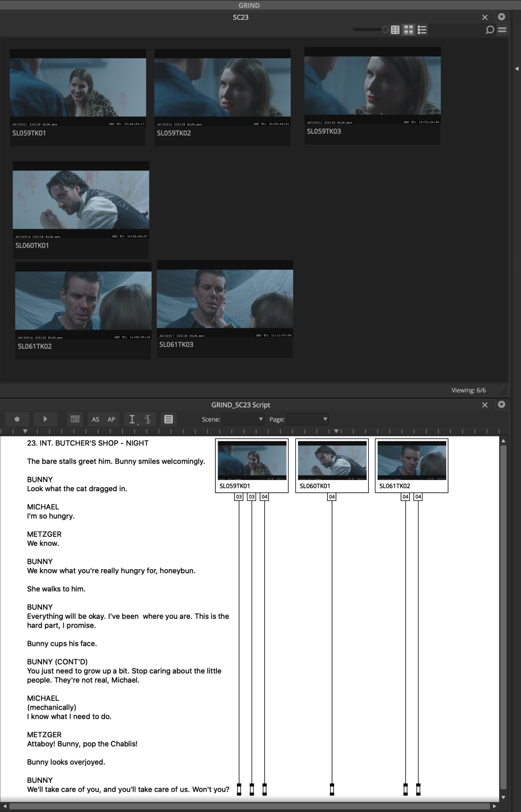Click the lined-page icon left of Scene
521x812 pixels.
[x=169, y=419]
